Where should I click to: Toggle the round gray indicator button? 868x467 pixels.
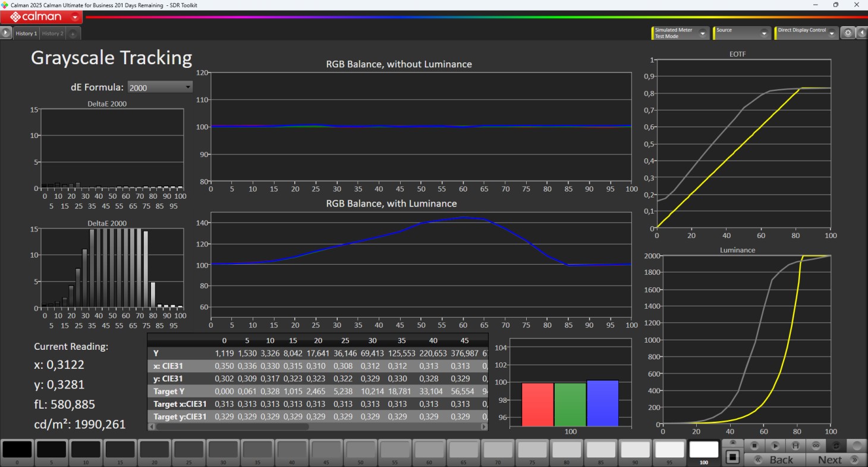[857, 446]
